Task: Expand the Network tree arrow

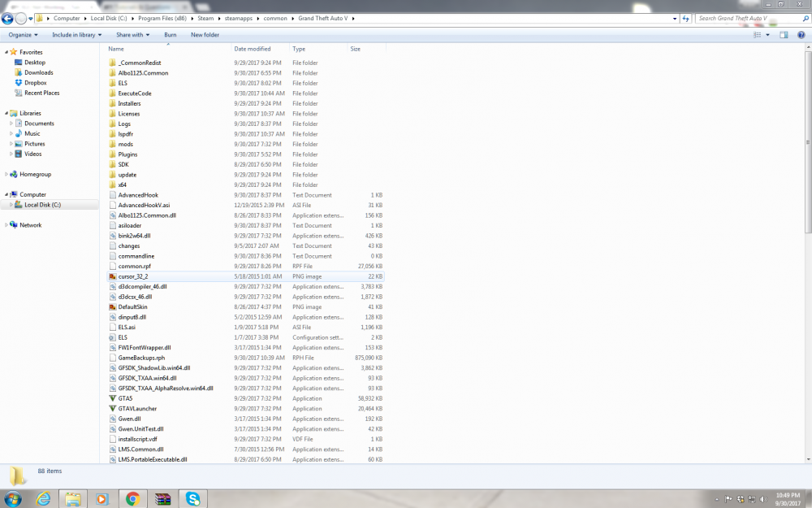Action: point(6,225)
